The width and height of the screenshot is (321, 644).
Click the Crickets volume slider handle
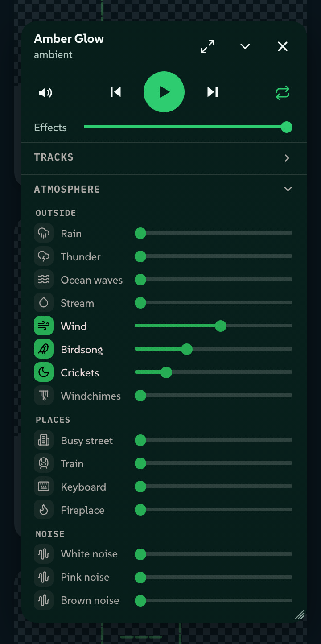click(x=166, y=372)
